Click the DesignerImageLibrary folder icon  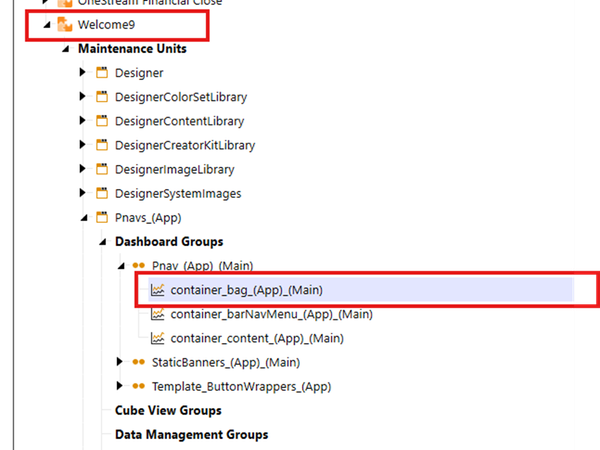tap(101, 169)
